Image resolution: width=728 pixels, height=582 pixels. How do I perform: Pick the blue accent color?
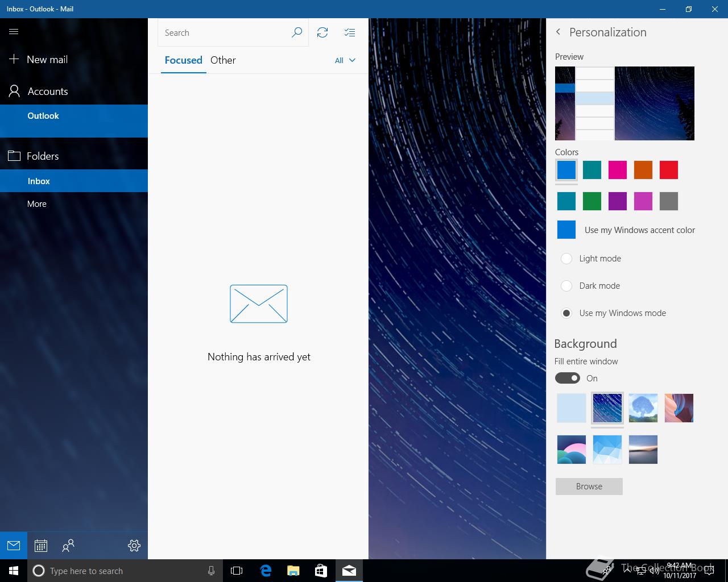coord(566,170)
